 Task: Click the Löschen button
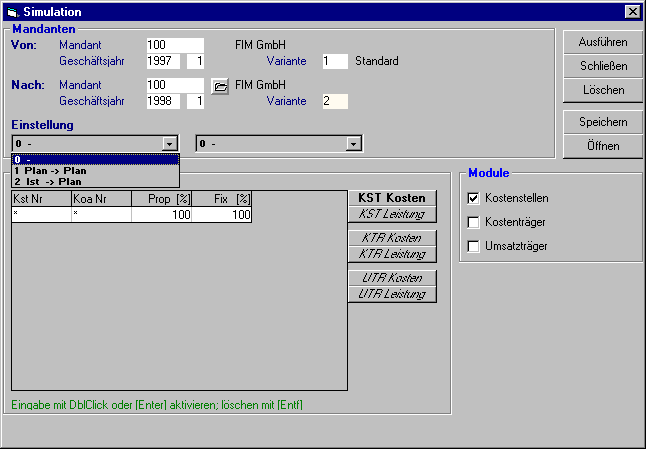pos(603,90)
